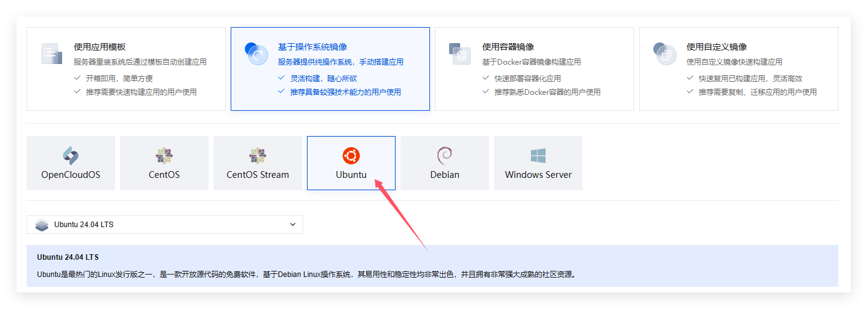The width and height of the screenshot is (868, 309).
Task: Click the Windows Server logo icon
Action: click(x=538, y=155)
